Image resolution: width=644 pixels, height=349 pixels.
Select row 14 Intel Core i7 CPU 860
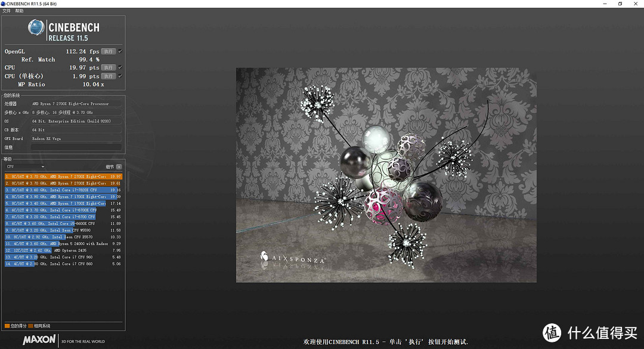(x=64, y=264)
